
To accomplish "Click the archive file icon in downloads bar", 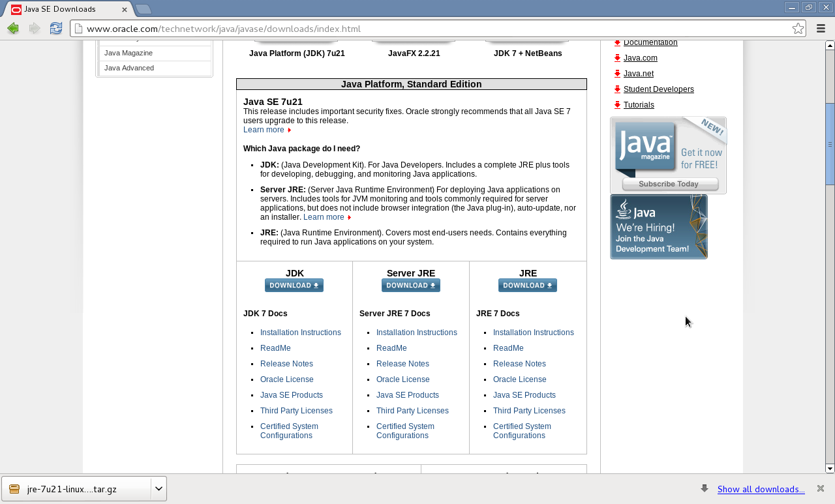I will point(14,489).
